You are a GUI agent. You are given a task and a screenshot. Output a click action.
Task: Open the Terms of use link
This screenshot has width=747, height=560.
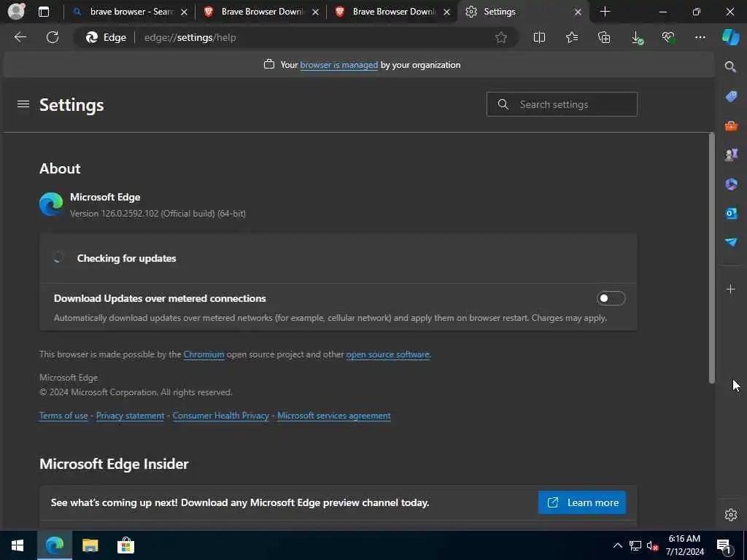[63, 416]
